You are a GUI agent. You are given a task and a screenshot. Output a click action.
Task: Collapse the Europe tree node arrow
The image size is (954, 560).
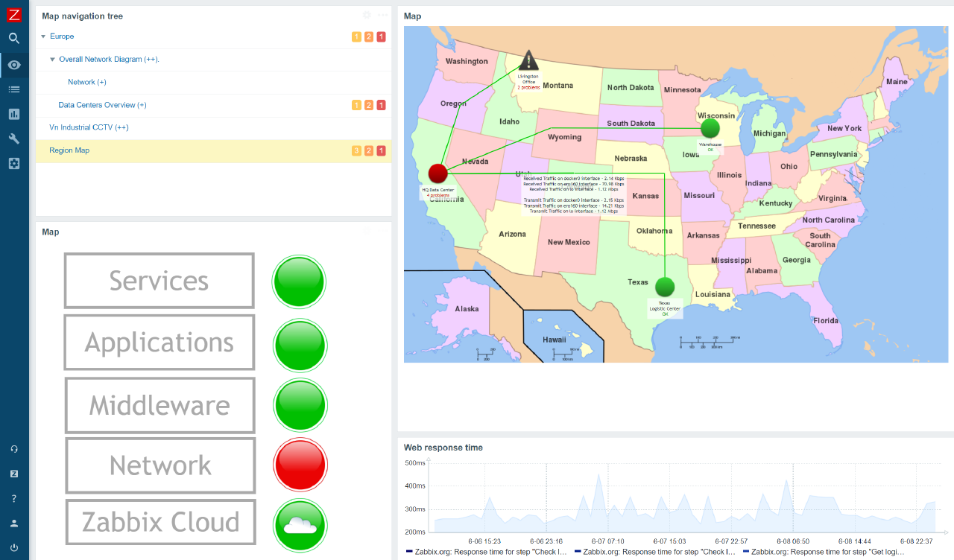[x=43, y=36]
